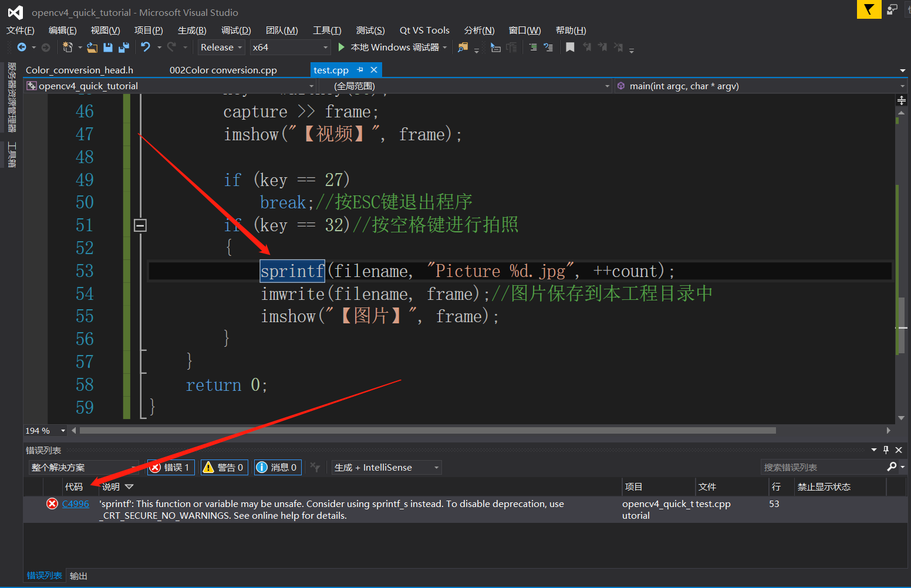Toggle a bookmark using bookmark icon
This screenshot has width=911, height=588.
569,47
